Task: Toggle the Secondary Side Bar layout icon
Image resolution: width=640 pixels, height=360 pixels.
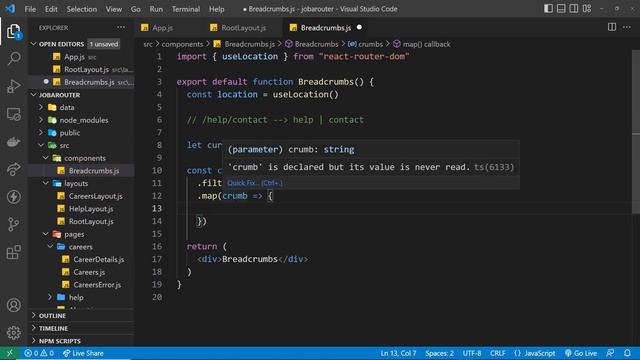Action: 574,9
